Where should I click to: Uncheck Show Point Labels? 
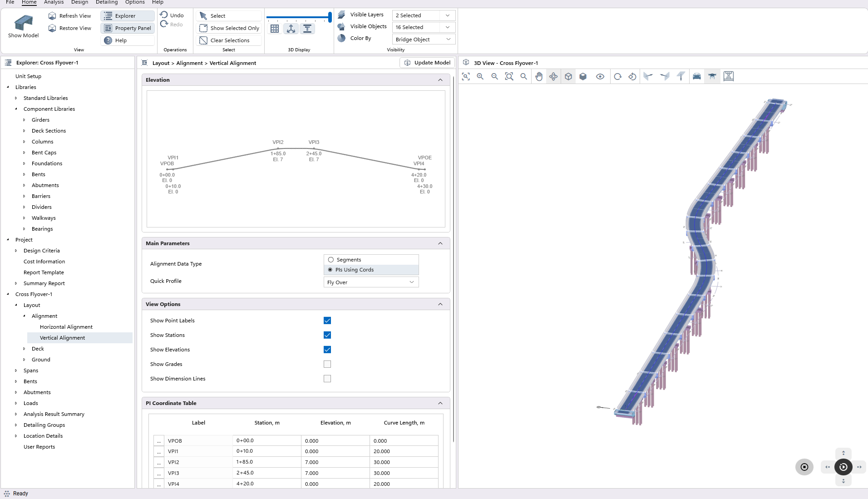(x=327, y=321)
